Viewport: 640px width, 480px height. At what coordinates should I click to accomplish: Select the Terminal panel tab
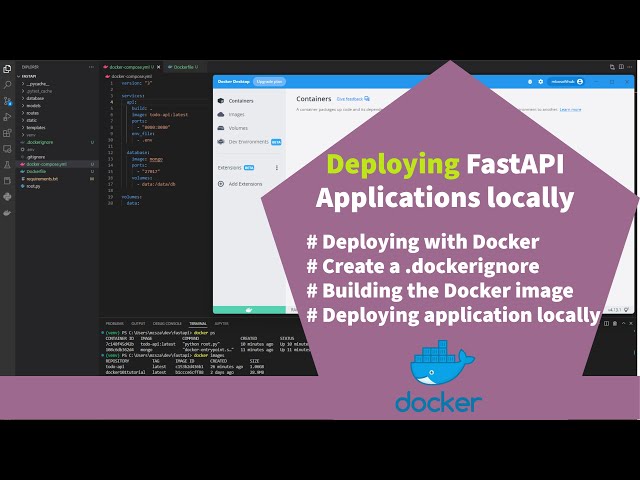coord(198,324)
